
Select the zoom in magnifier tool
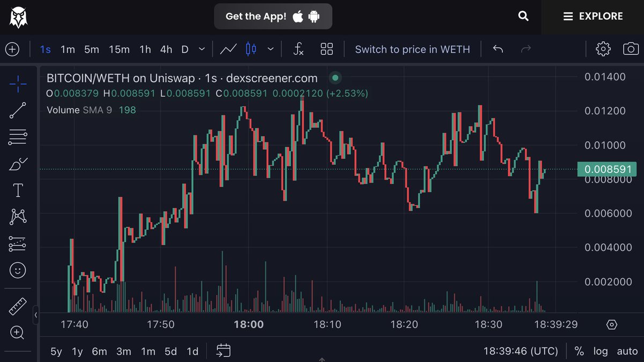pyautogui.click(x=18, y=333)
